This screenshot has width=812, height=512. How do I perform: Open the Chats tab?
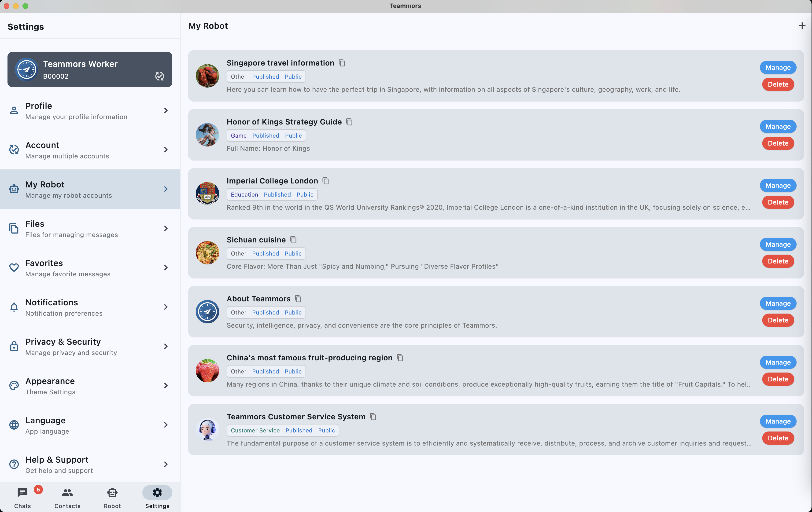coord(22,497)
